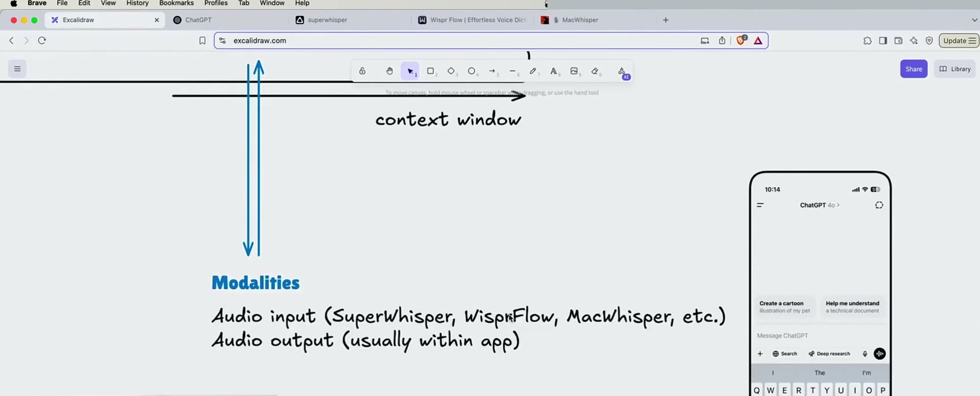Reload the current page
The width and height of the screenshot is (980, 396).
(42, 40)
